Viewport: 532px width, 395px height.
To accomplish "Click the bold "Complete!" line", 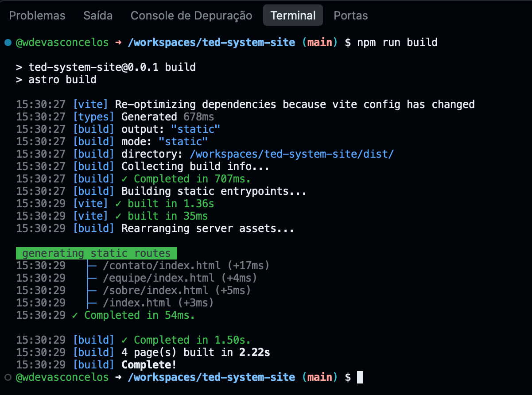I will [149, 365].
